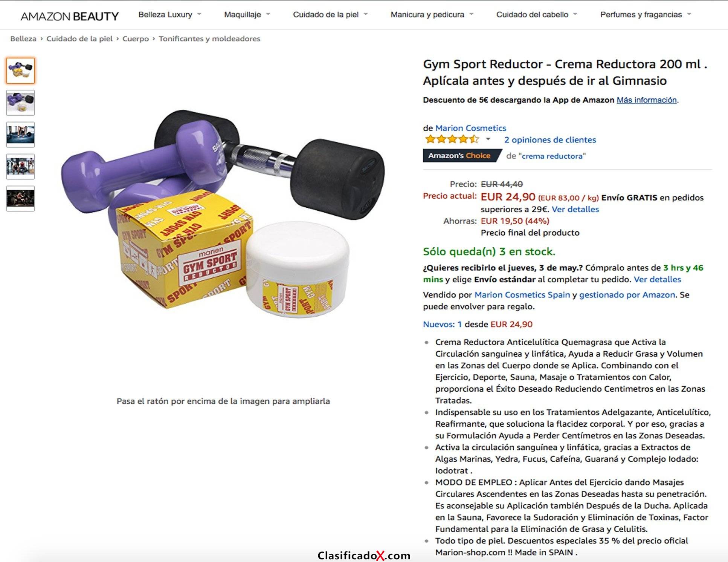Go to Tonificantes y moldeadores breadcrumb
The height and width of the screenshot is (562, 728).
[209, 38]
